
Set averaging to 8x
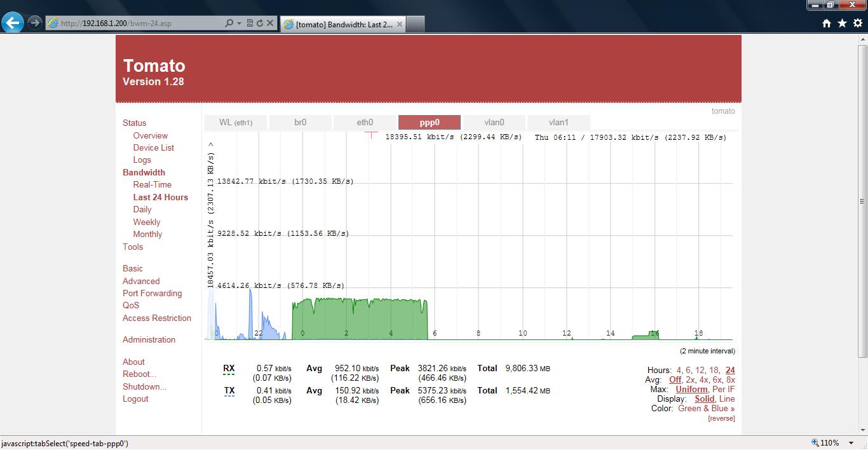click(730, 379)
